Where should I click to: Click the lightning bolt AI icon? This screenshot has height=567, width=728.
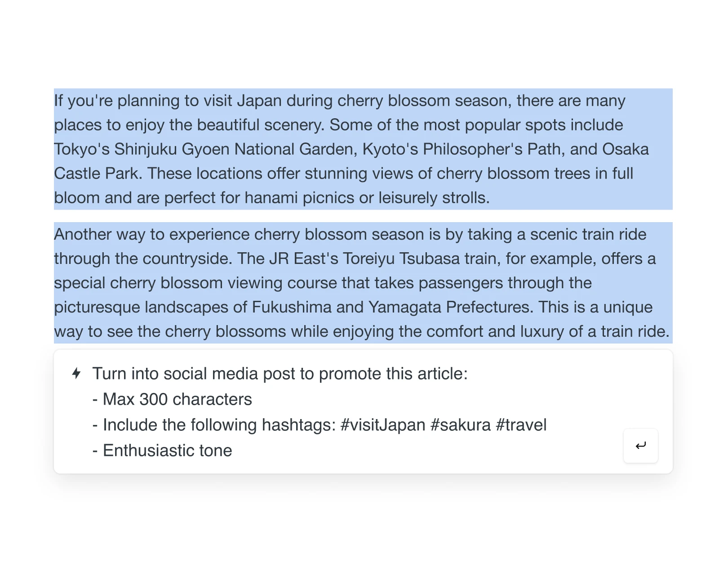(x=76, y=373)
